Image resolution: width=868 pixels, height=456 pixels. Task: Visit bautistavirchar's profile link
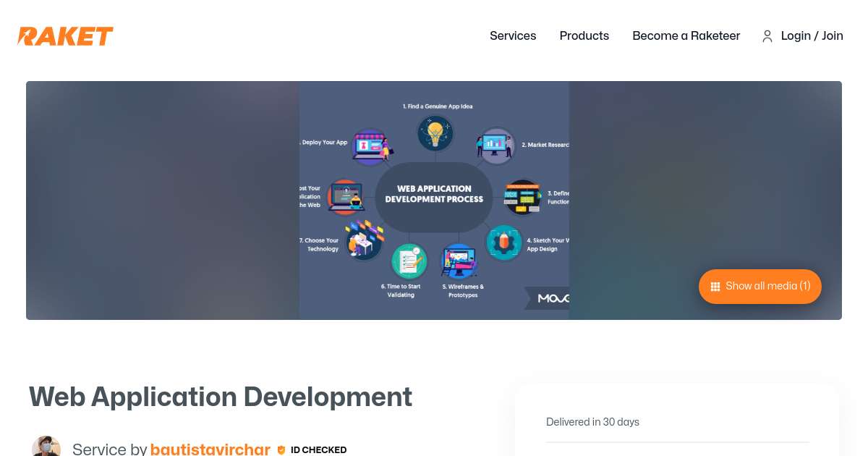tap(210, 449)
